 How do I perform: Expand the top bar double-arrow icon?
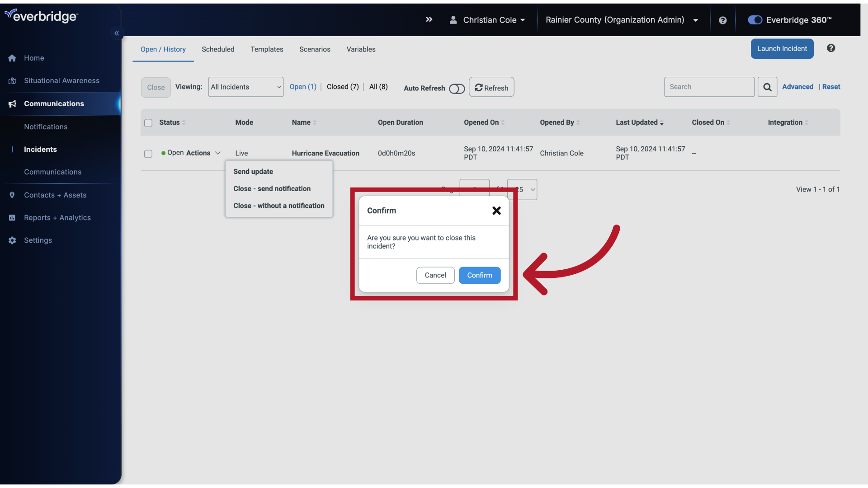[429, 19]
